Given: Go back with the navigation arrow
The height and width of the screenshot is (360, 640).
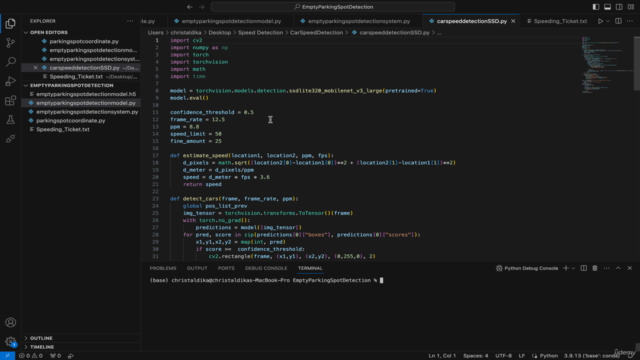Looking at the screenshot, I should click(x=190, y=7).
